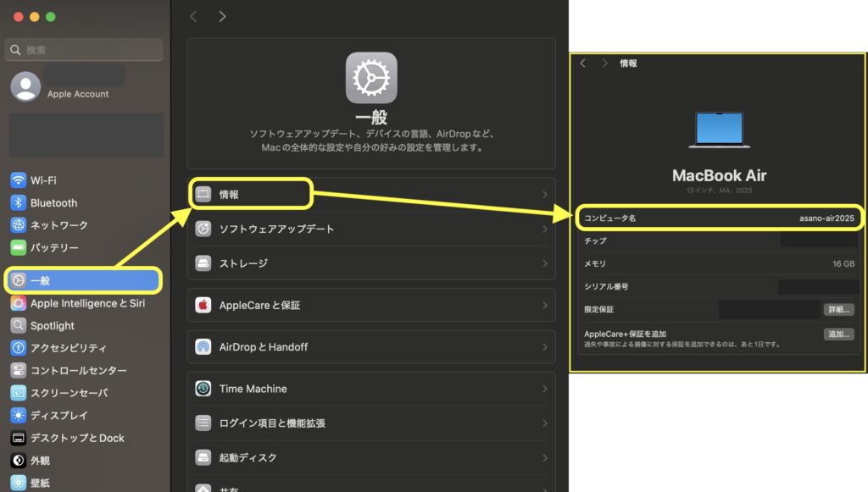Expand the ログイン項目と機能拡張 chevron
The image size is (868, 492).
545,423
